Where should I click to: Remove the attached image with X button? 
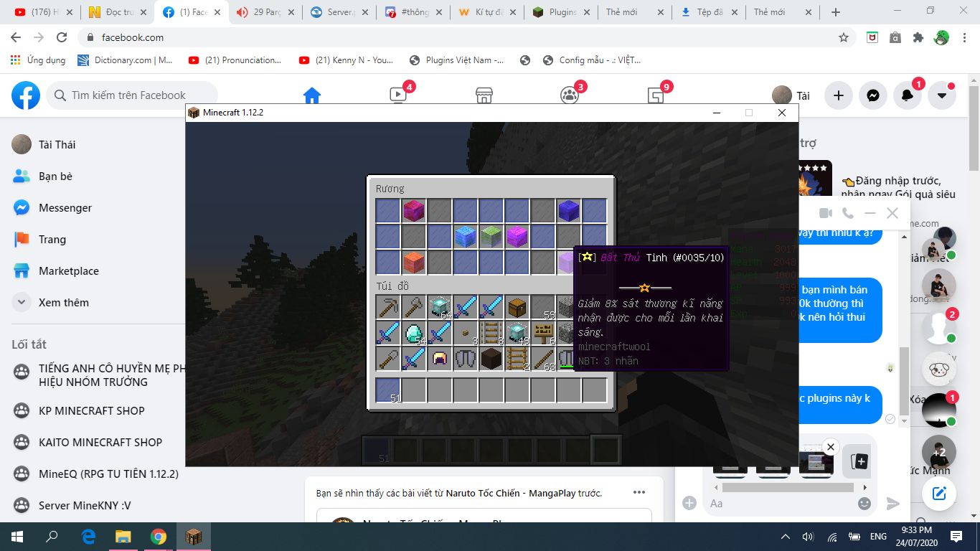click(830, 447)
